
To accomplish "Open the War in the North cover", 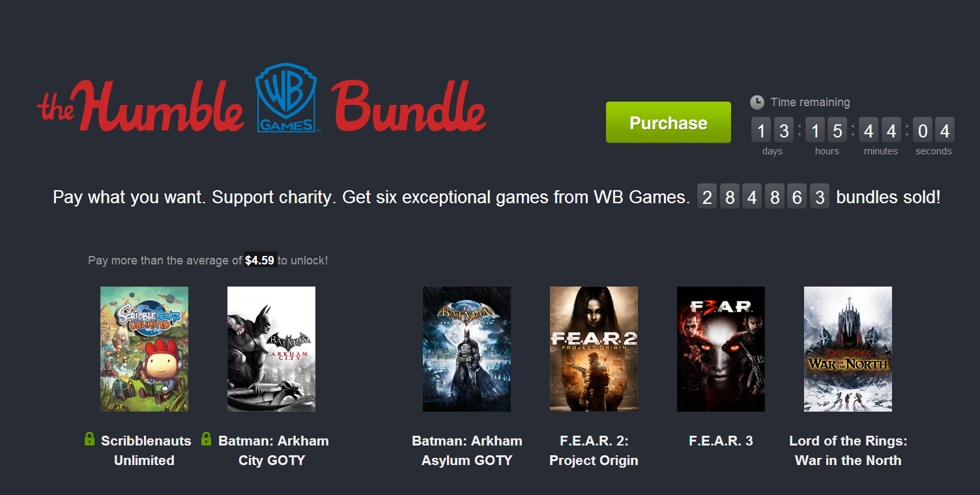I will click(x=848, y=349).
